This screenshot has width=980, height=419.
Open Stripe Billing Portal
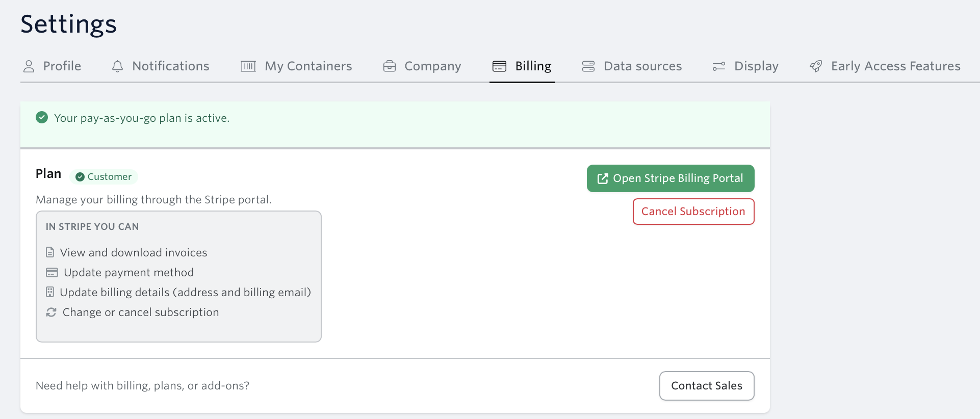pyautogui.click(x=670, y=178)
